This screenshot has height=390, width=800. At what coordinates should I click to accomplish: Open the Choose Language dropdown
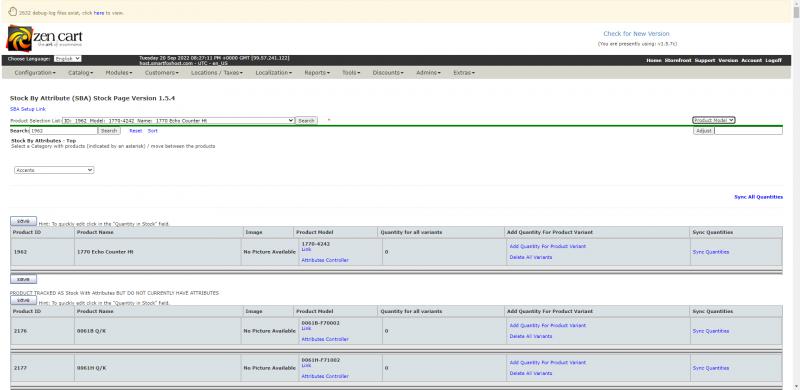67,59
